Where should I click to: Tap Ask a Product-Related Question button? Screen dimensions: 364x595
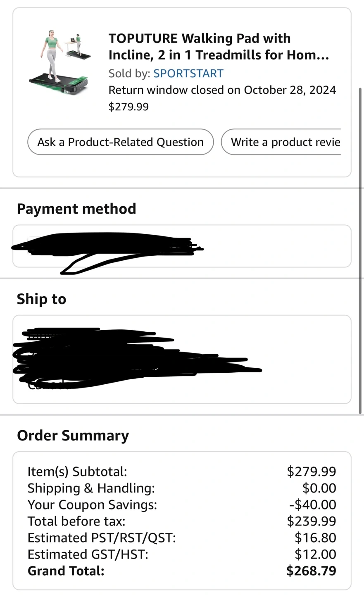pyautogui.click(x=120, y=142)
